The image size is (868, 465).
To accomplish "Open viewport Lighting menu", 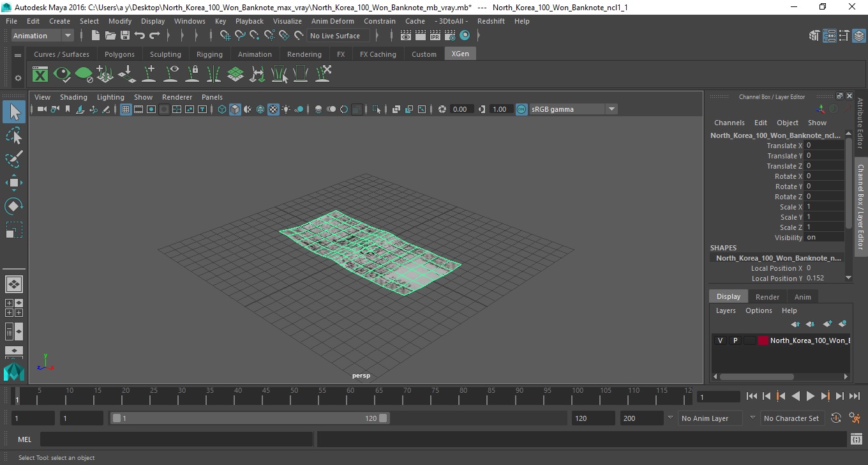I will click(x=110, y=97).
